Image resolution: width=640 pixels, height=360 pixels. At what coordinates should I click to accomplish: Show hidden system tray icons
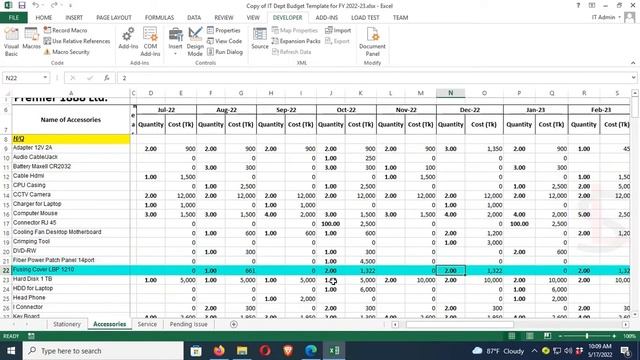(534, 351)
